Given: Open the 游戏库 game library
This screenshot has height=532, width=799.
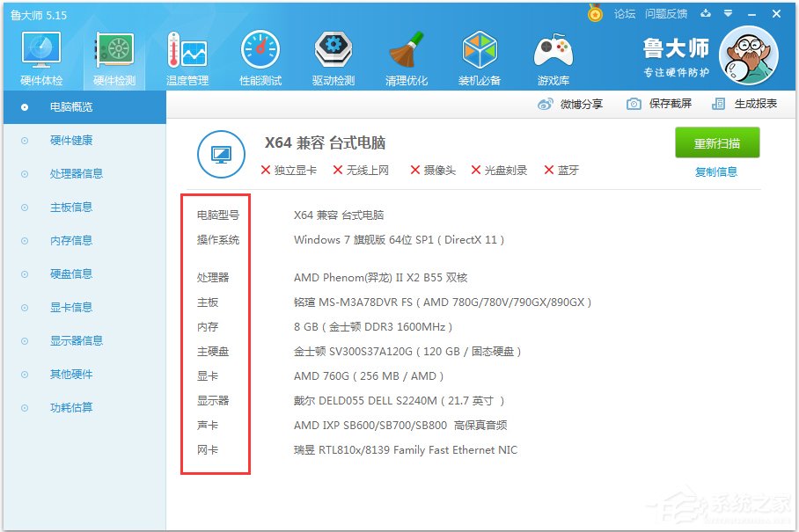Looking at the screenshot, I should click(x=553, y=55).
